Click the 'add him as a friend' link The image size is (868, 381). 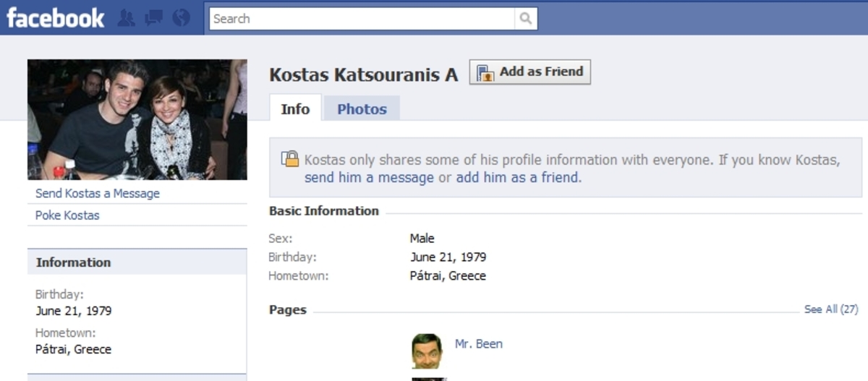tap(518, 178)
